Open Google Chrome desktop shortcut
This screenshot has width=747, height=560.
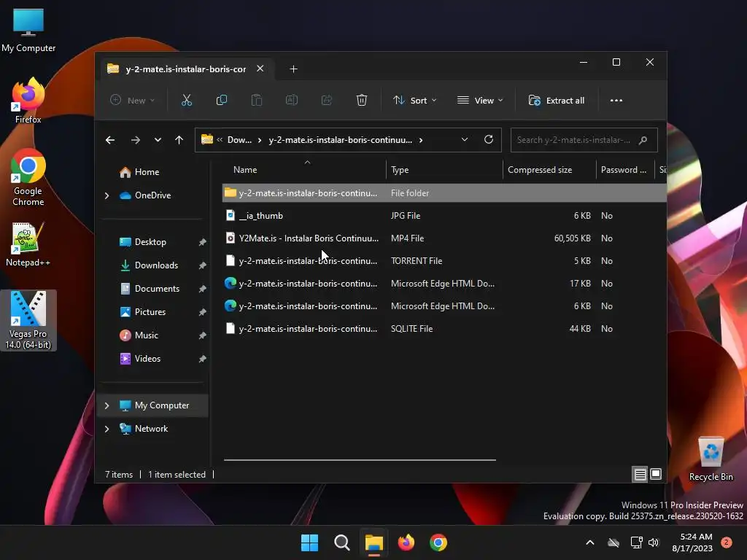28,178
